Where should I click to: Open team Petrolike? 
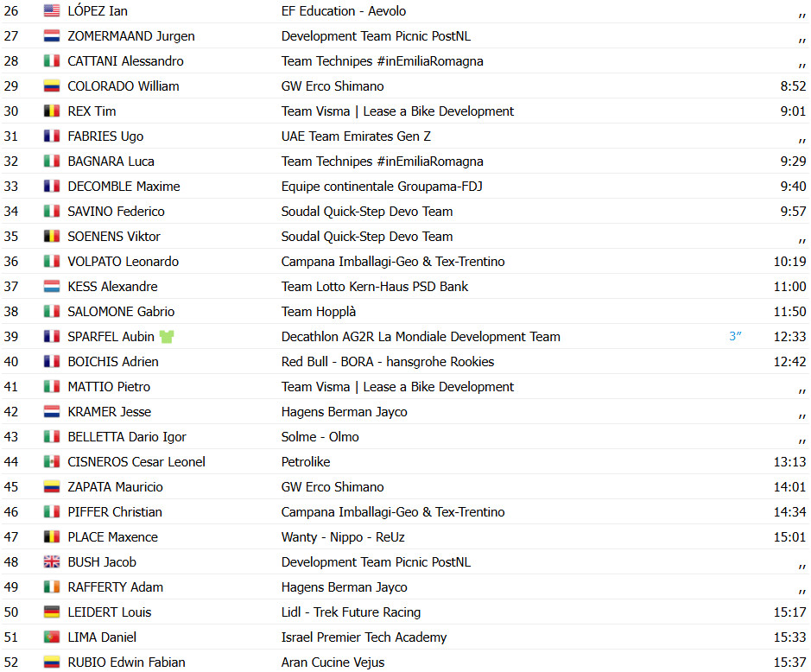tap(306, 462)
